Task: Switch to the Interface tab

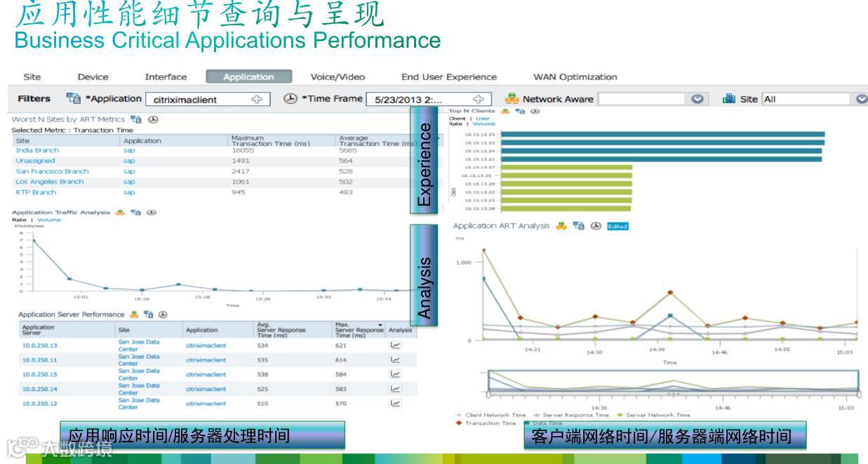Action: (166, 77)
